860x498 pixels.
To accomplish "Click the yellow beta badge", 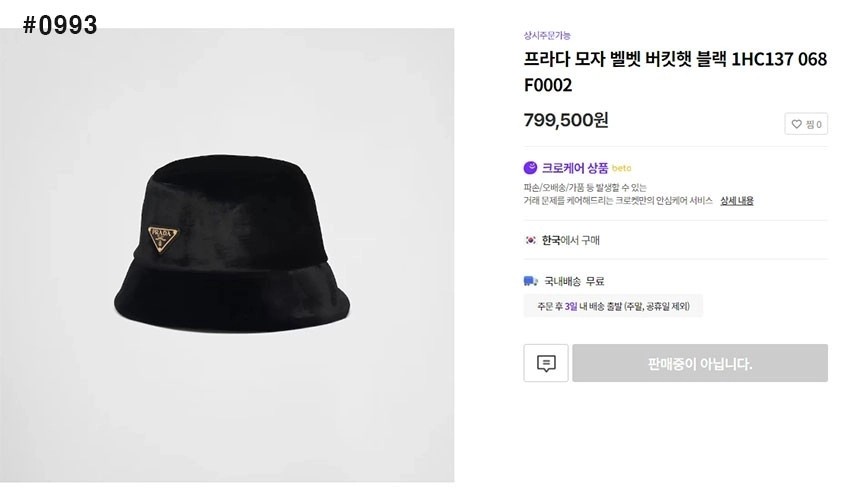I will pos(621,168).
